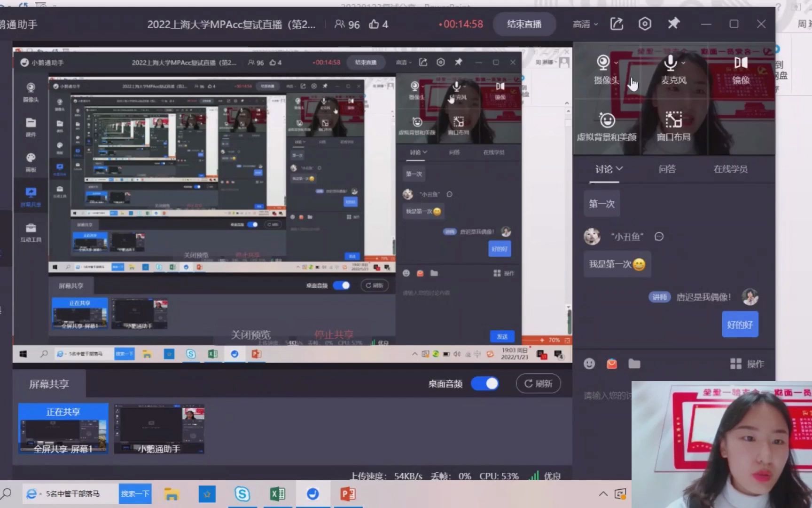This screenshot has height=508, width=812.
Task: Open Skype from the Windows taskbar
Action: point(242,494)
